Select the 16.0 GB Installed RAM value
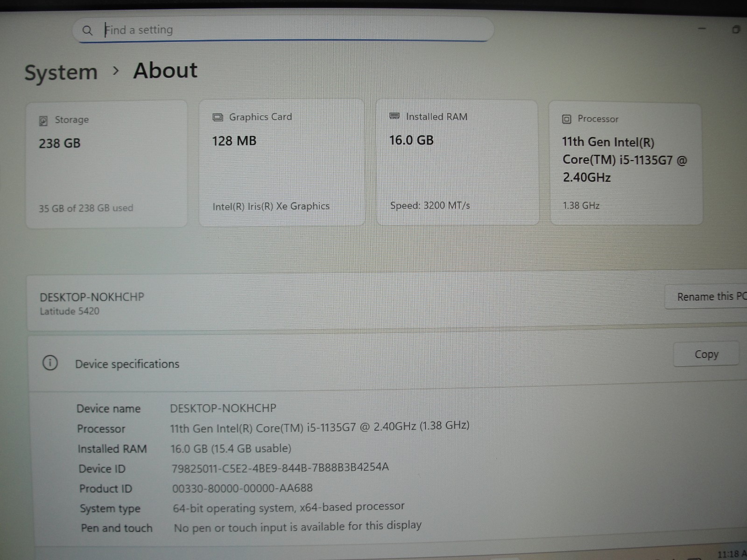 pyautogui.click(x=411, y=140)
